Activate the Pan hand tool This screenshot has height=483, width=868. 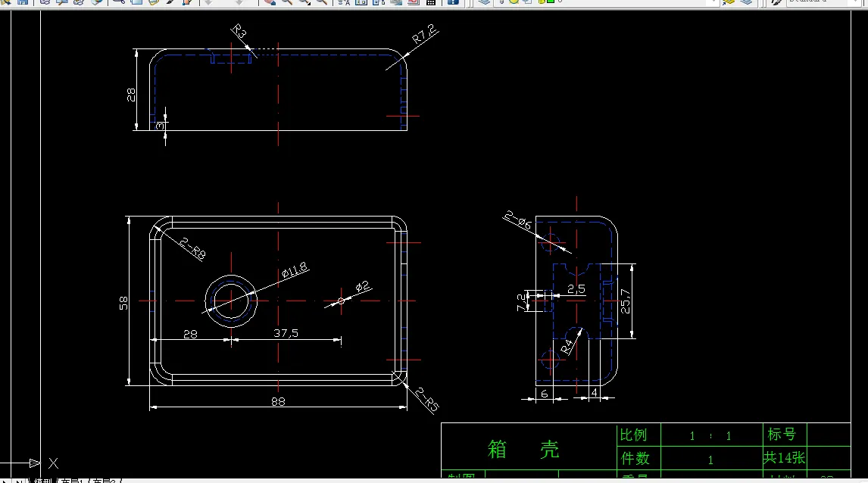click(x=270, y=2)
